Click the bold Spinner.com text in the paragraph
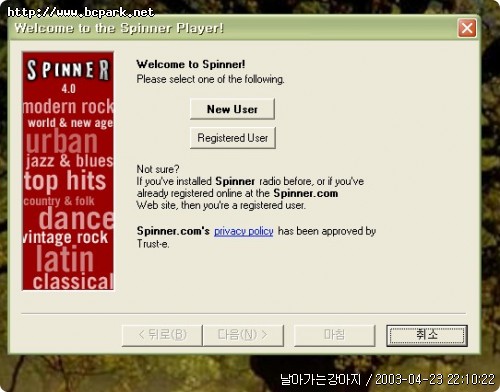This screenshot has height=392, width=500. [306, 193]
